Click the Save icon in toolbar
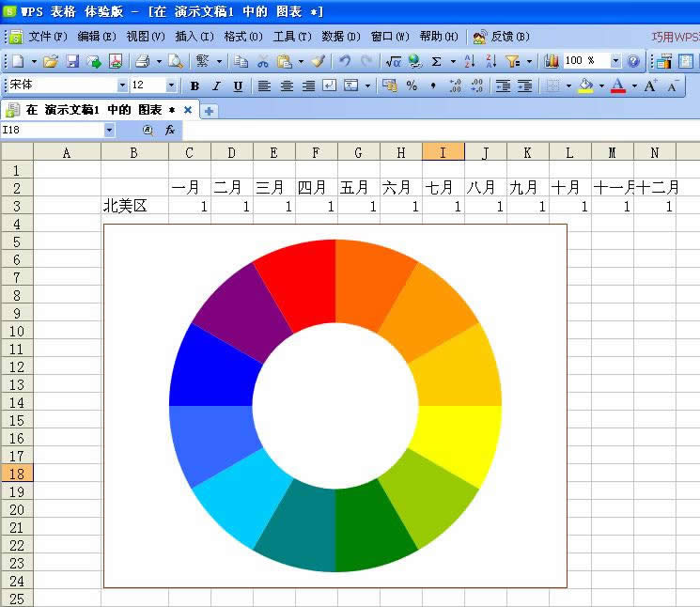This screenshot has height=607, width=700. pos(72,61)
